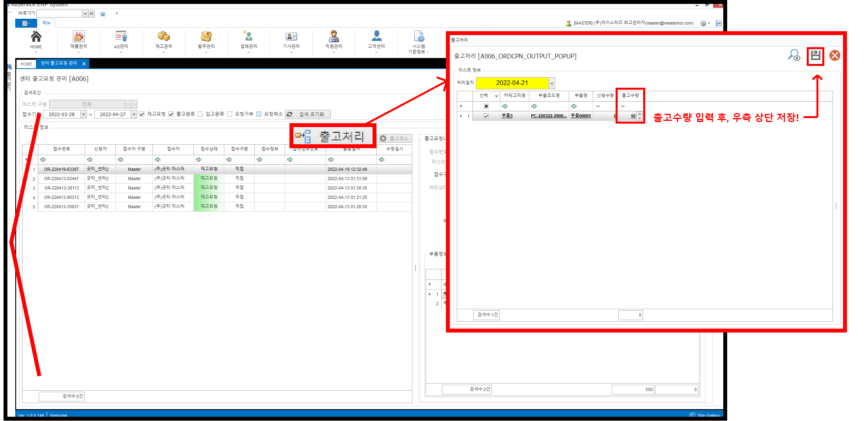Increase 출고수량 with spinner up arrow
868x421 pixels.
(x=639, y=114)
